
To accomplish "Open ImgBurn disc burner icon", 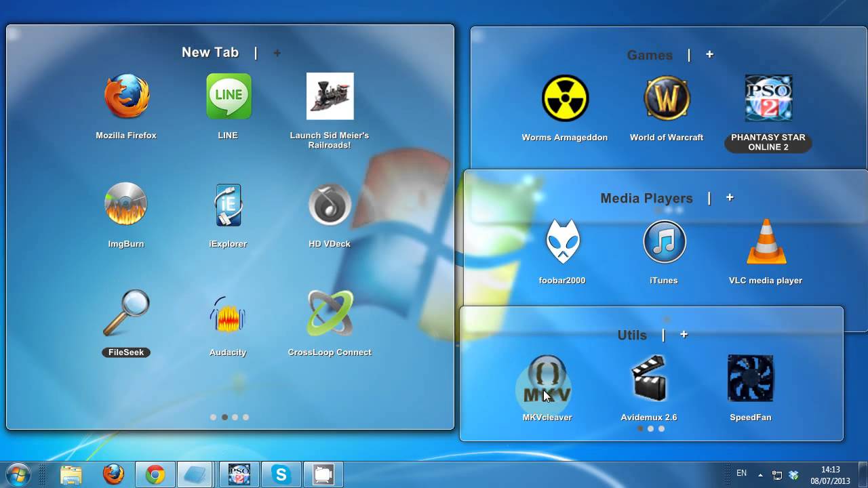I will pos(126,204).
